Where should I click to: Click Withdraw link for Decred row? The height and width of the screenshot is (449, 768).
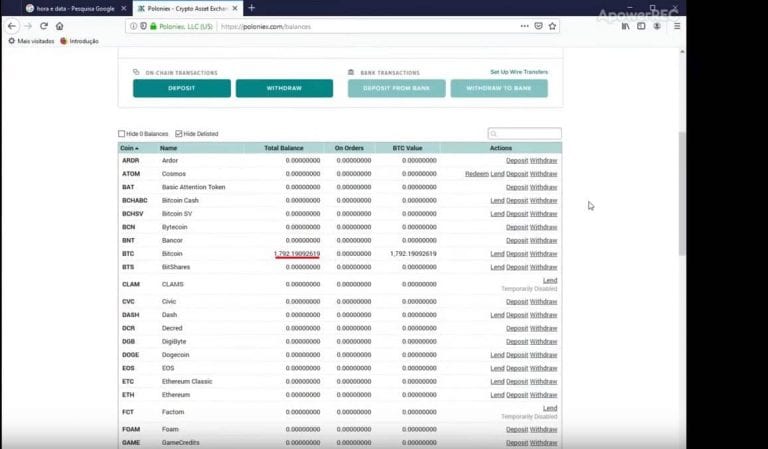pyautogui.click(x=544, y=328)
